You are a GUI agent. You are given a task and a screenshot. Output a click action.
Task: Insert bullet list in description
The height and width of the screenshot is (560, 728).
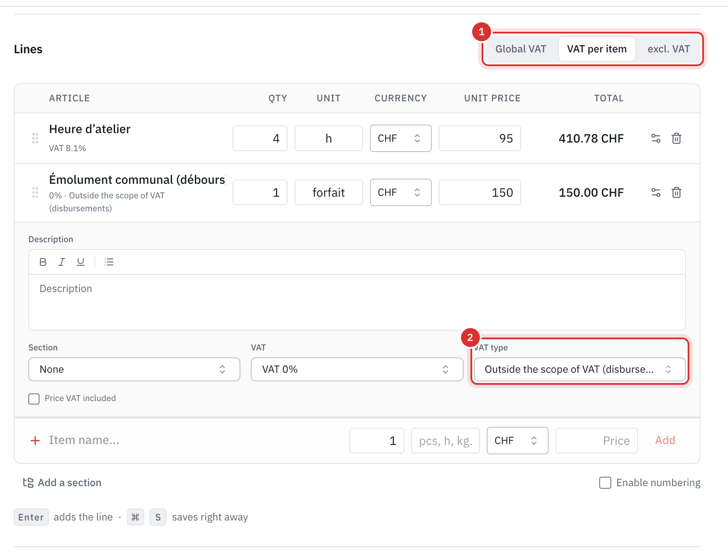(109, 262)
